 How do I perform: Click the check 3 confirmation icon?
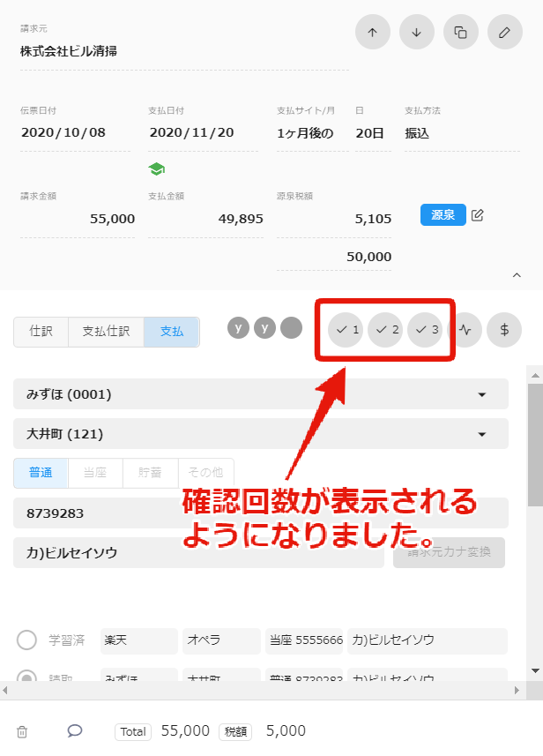pos(425,330)
